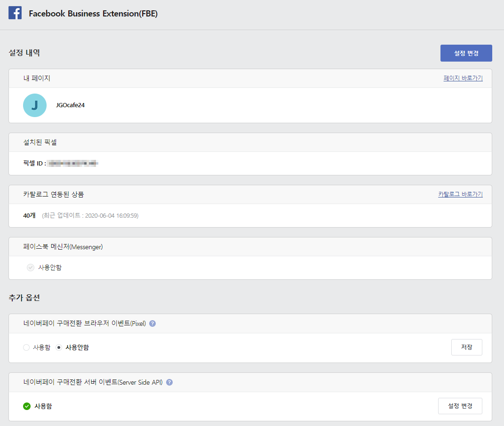Click the 추가 옵션 heading

[x=24, y=298]
